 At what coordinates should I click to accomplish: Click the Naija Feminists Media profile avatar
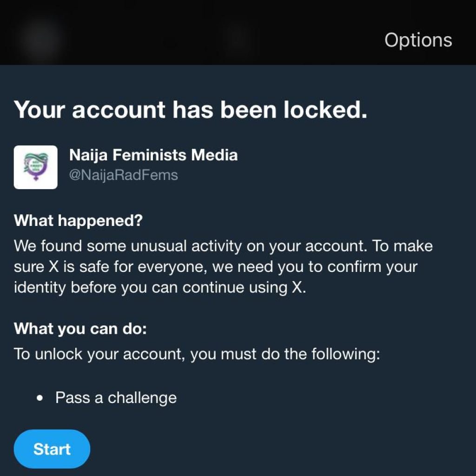(35, 166)
